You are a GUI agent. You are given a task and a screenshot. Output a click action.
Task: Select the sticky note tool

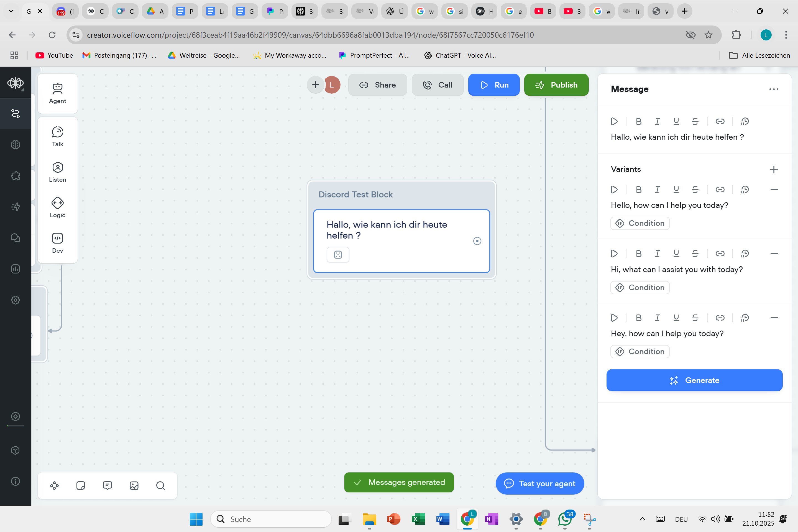81,485
